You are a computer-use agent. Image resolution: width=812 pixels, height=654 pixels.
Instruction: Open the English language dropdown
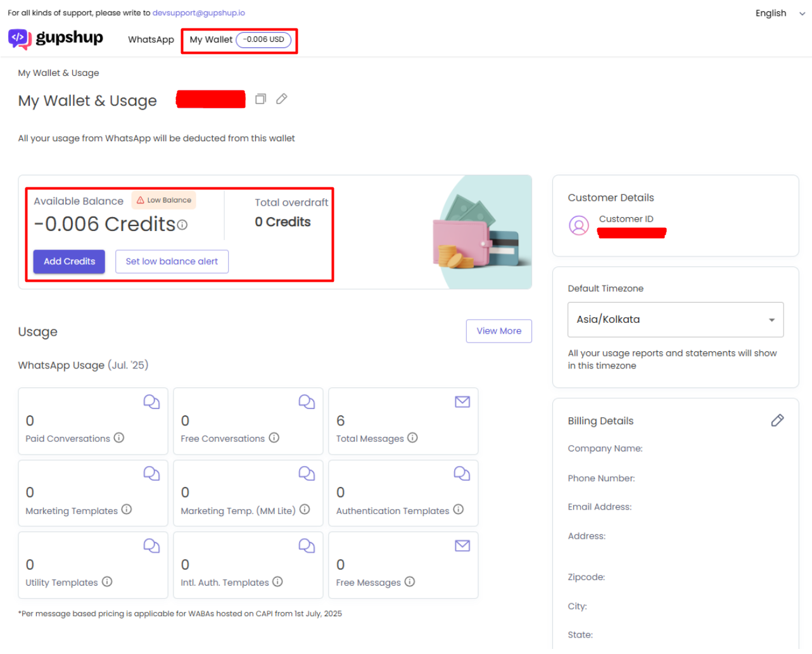[780, 13]
